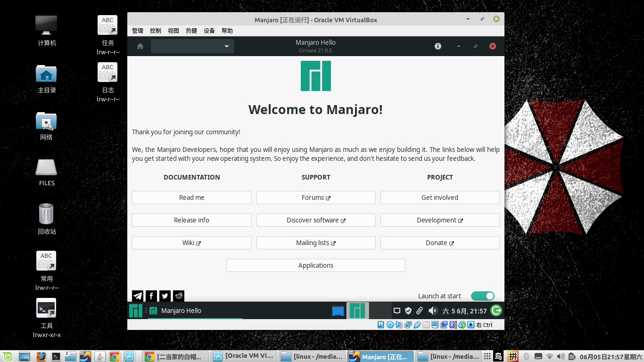Click the host Wi-Fi tray icon
Image resolution: width=644 pixels, height=362 pixels.
[550, 356]
